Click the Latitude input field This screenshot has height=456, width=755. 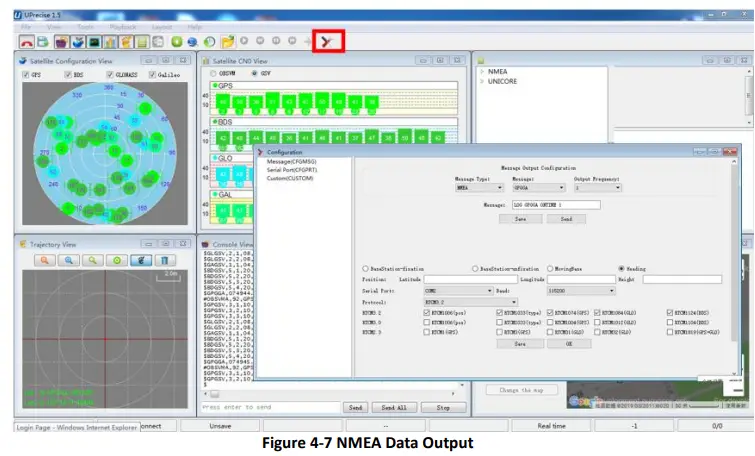[x=471, y=279]
